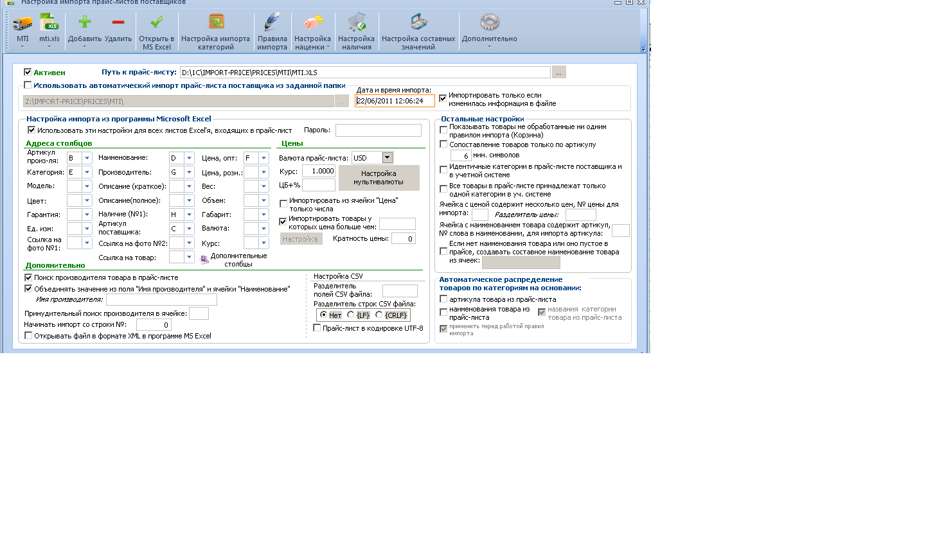928x560 pixels.
Task: Select the Нет CSV row separator option
Action: 323,315
